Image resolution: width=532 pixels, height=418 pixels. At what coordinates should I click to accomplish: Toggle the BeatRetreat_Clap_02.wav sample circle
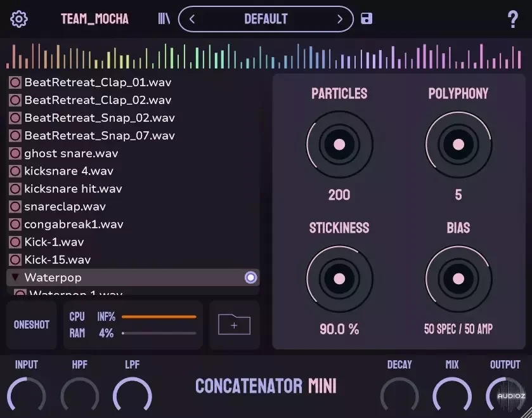pos(15,100)
